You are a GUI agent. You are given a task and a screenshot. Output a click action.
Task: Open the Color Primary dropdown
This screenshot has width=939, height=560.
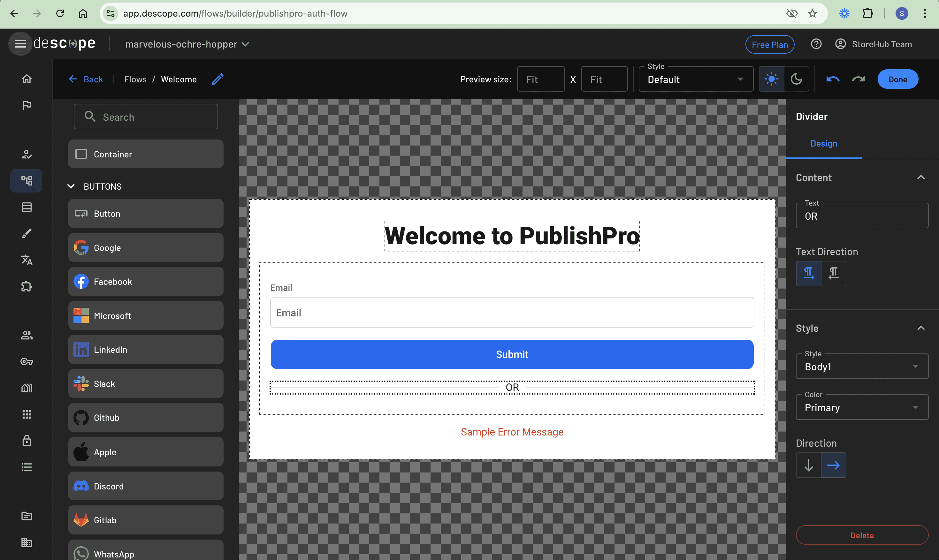[862, 407]
